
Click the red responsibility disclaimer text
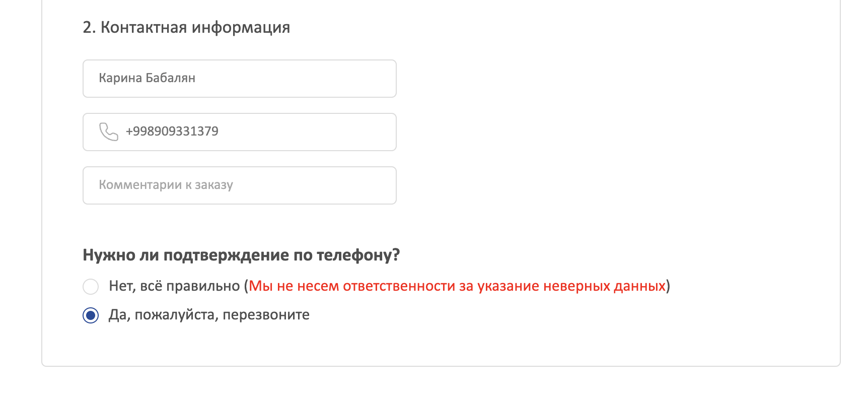click(x=457, y=286)
